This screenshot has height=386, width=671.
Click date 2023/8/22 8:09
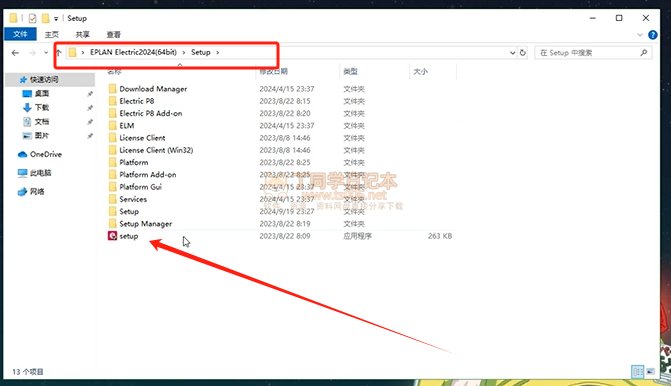coord(285,236)
